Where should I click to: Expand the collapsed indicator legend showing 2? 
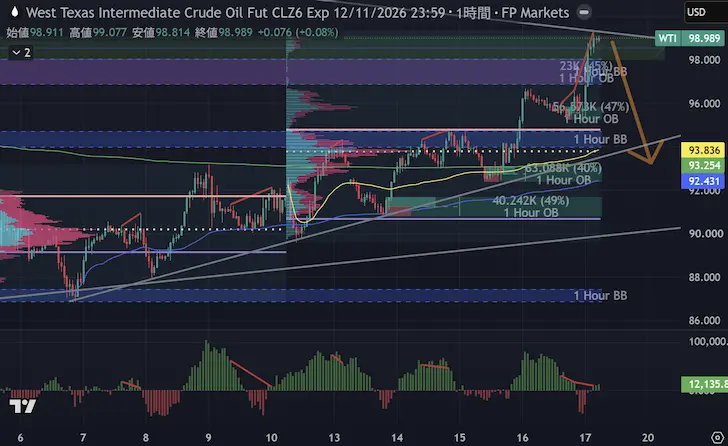21,52
